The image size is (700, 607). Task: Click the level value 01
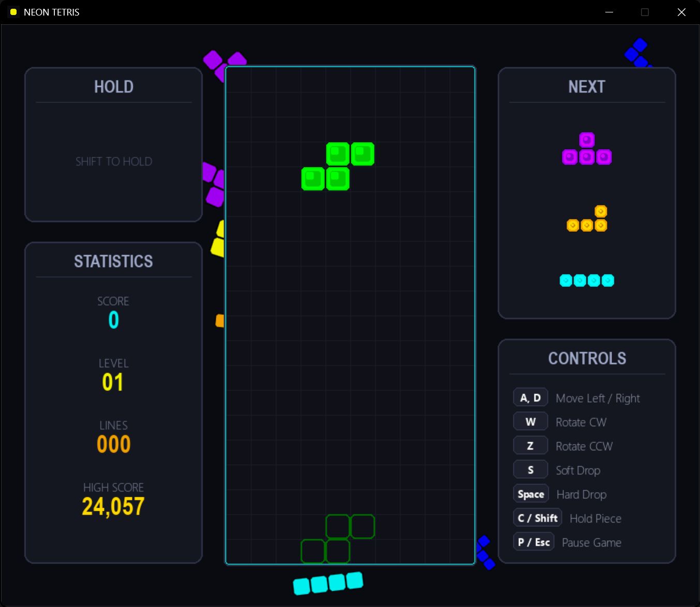coord(113,382)
